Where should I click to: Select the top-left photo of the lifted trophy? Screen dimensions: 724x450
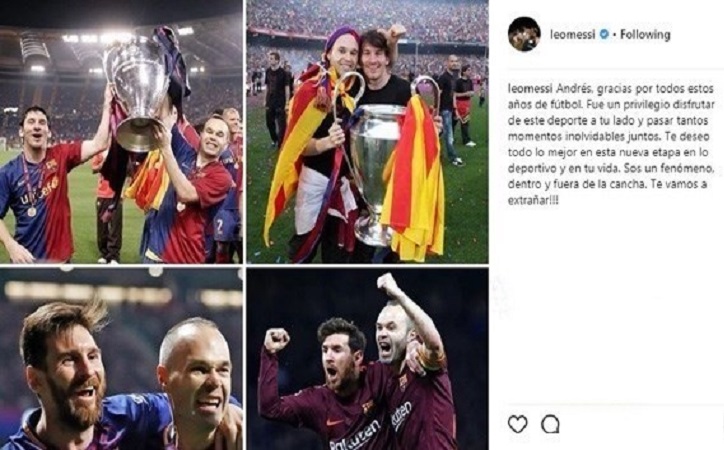(x=121, y=132)
